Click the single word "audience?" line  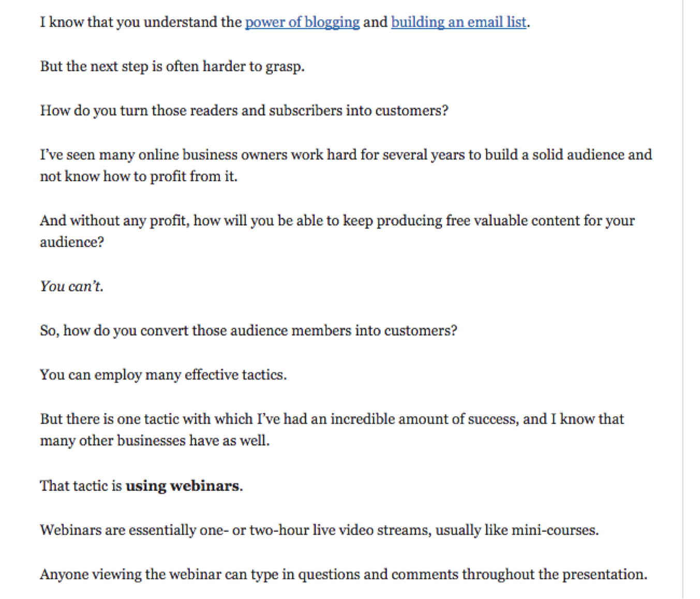pos(72,242)
